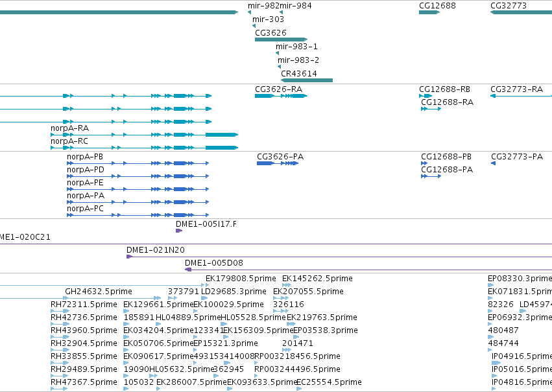Click the EK219763.5prime EST label
Viewport: 552px width, 392px height.
[322, 318]
